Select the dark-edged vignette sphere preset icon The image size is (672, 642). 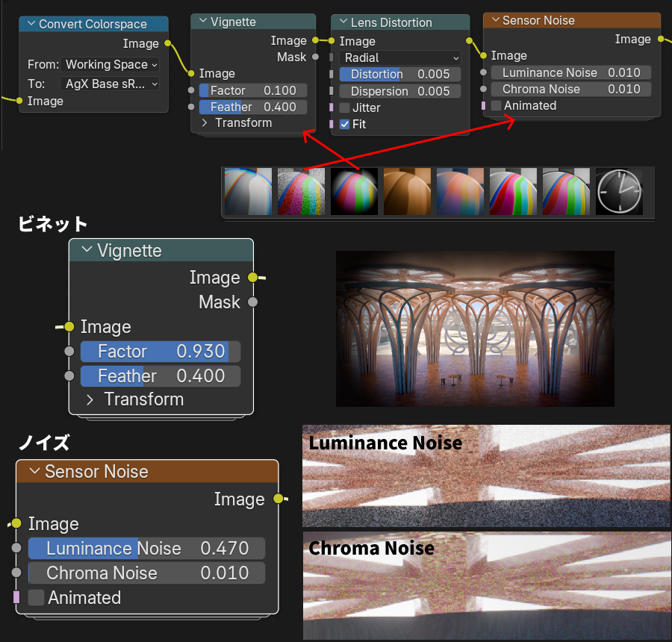[x=353, y=191]
